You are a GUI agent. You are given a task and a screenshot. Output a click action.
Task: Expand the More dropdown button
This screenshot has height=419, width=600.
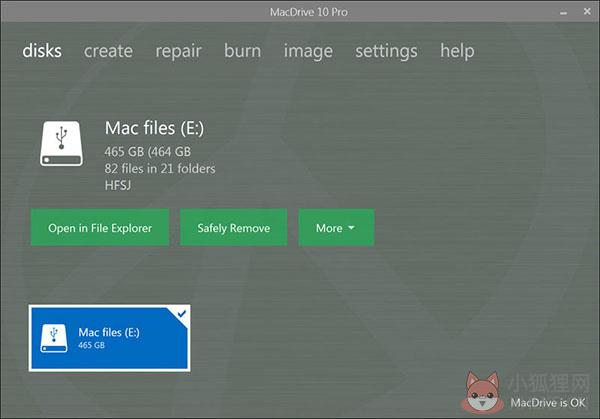coord(336,227)
